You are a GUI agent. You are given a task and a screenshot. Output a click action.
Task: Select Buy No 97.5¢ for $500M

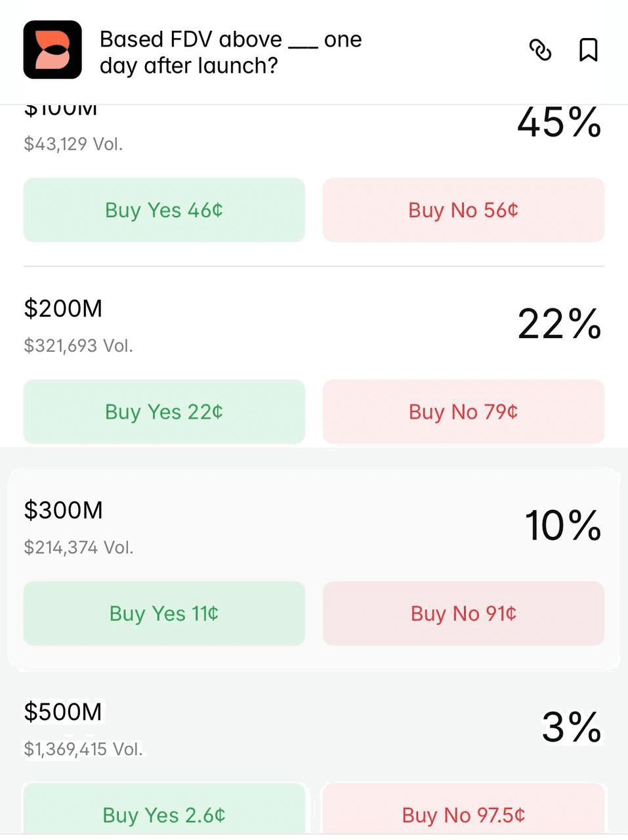click(x=463, y=814)
